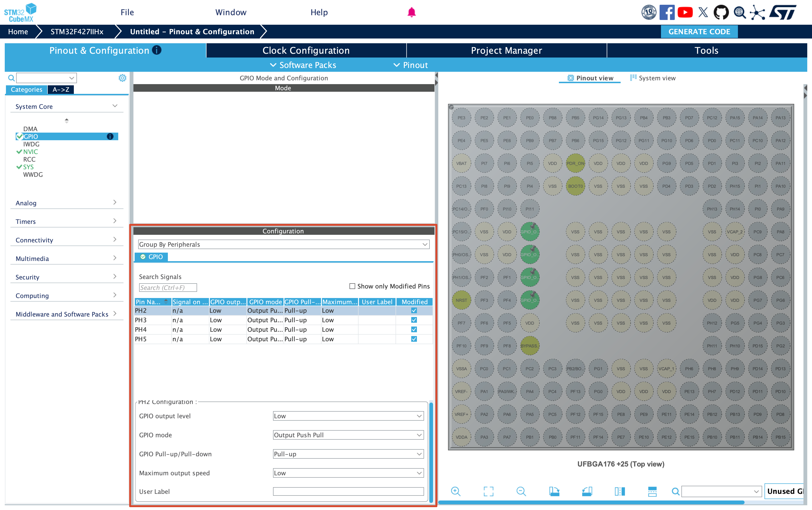Image resolution: width=812 pixels, height=510 pixels.
Task: Switch to the Tools tab
Action: pyautogui.click(x=707, y=50)
